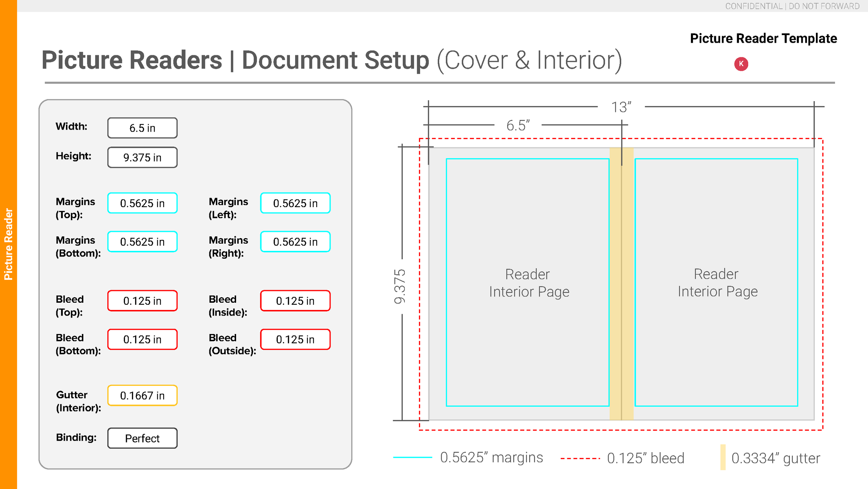
Task: Click the Bleed (Outside): label
Action: (x=232, y=344)
